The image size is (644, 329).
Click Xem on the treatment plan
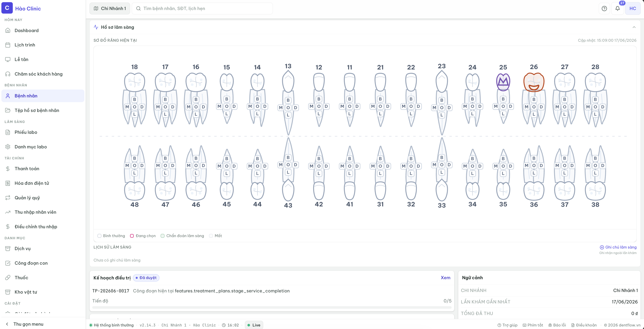click(445, 278)
